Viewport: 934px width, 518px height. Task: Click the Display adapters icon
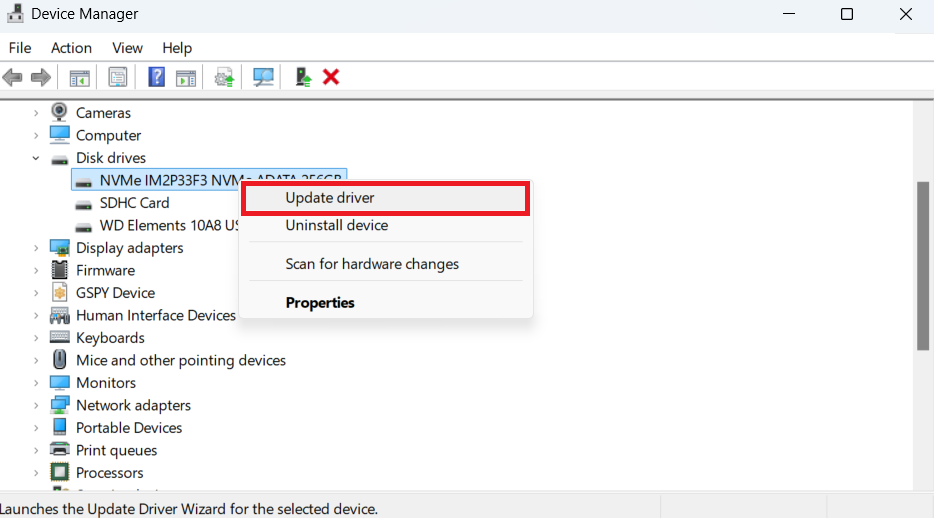click(60, 247)
